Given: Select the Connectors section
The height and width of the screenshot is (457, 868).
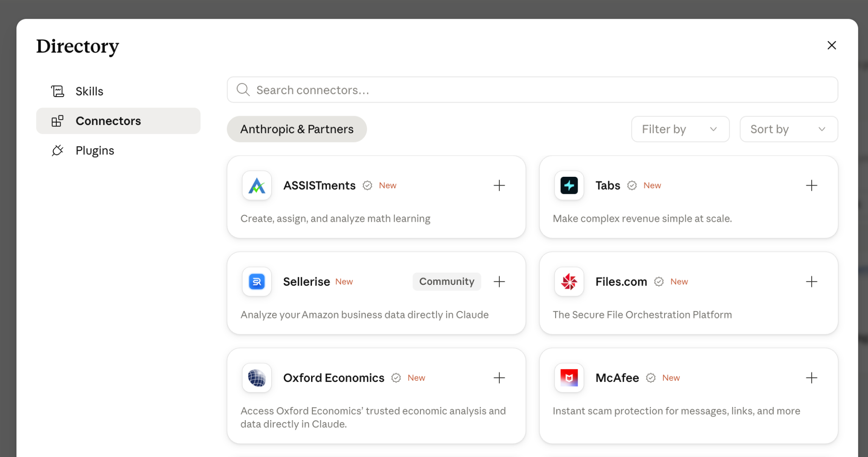Looking at the screenshot, I should 118,121.
